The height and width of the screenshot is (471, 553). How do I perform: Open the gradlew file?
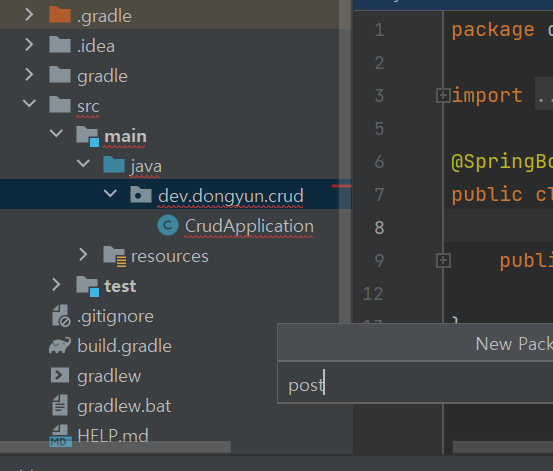pos(109,376)
